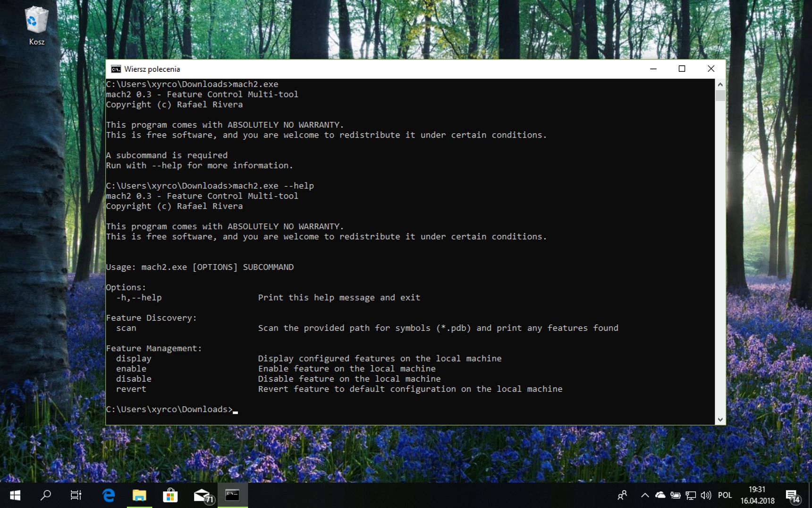Open taskbar search magnifier

[46, 495]
